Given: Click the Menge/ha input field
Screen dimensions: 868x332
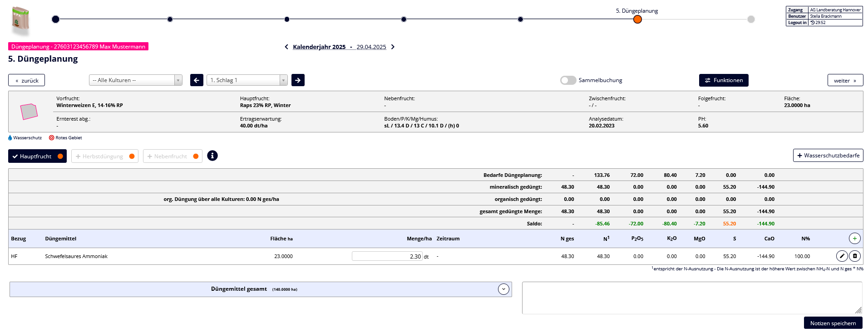Looking at the screenshot, I should (x=387, y=256).
